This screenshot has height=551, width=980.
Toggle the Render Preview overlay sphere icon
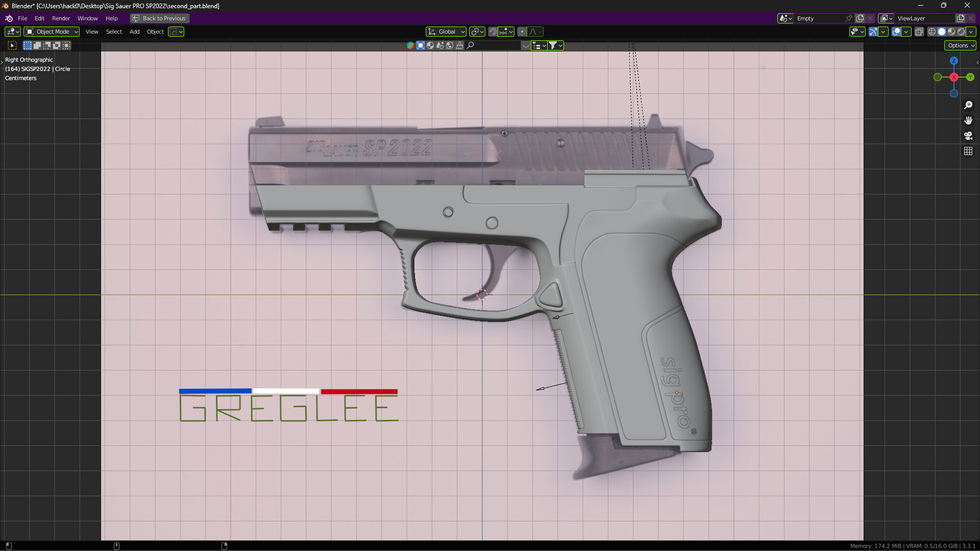[430, 45]
